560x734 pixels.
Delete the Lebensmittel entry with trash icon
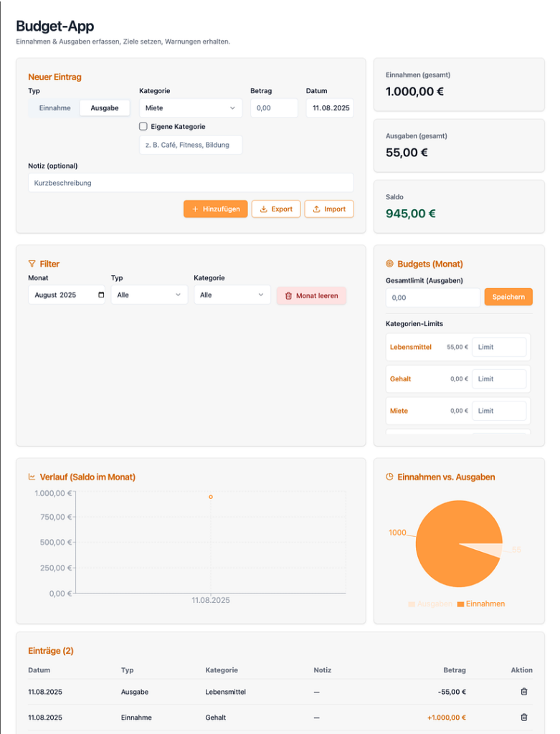click(523, 692)
